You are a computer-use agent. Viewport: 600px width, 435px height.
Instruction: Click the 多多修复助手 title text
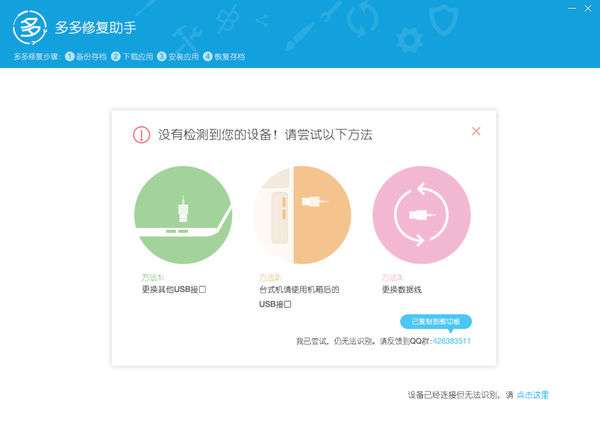95,28
